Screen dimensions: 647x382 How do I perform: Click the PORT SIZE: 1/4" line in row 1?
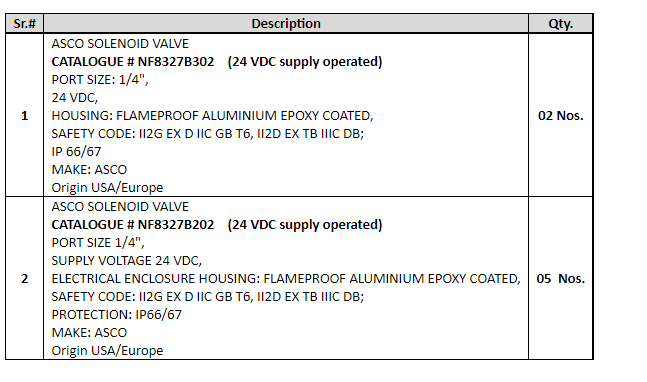[x=100, y=80]
